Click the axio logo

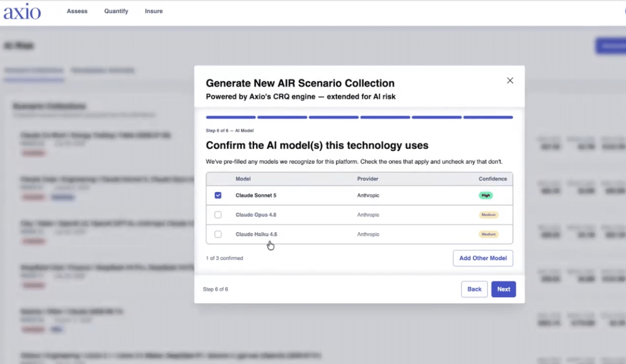point(22,12)
